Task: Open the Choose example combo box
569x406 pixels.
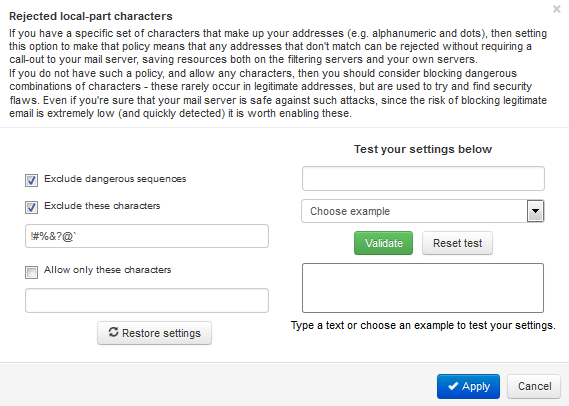Action: (x=422, y=211)
